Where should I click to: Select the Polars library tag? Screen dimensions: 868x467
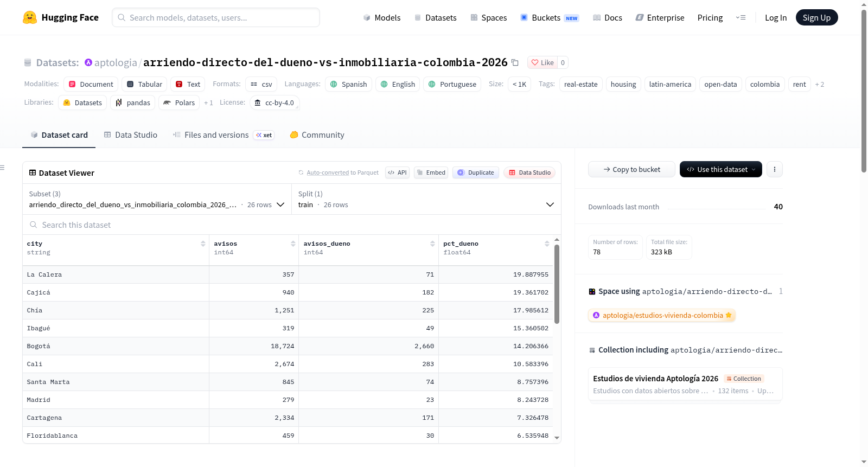[179, 103]
